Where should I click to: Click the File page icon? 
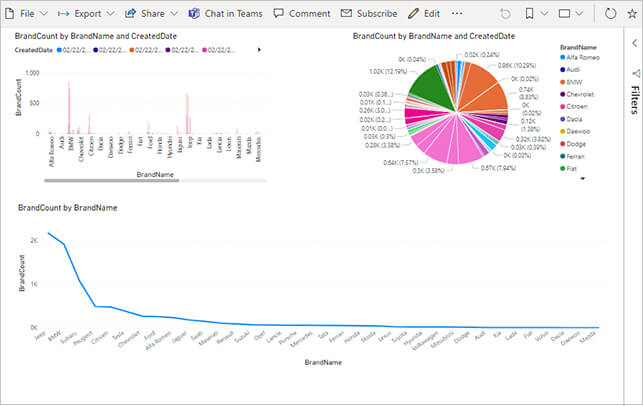point(9,14)
